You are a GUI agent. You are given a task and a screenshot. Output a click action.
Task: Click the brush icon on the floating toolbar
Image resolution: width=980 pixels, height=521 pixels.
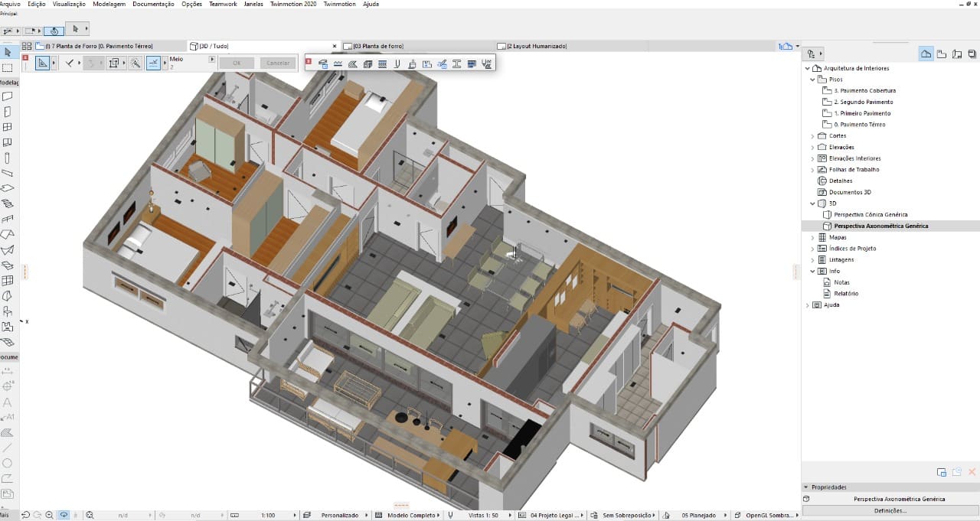pos(413,64)
